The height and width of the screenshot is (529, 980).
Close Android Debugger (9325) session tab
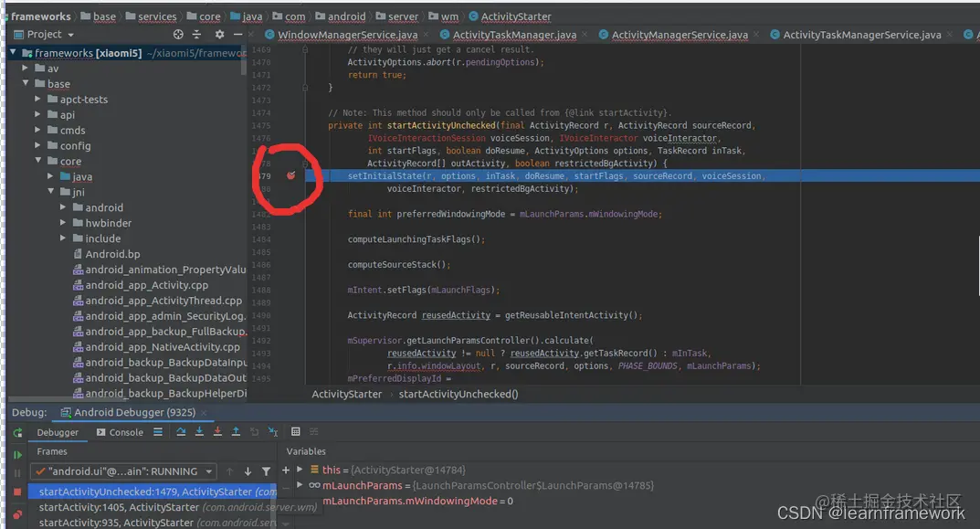tap(204, 412)
